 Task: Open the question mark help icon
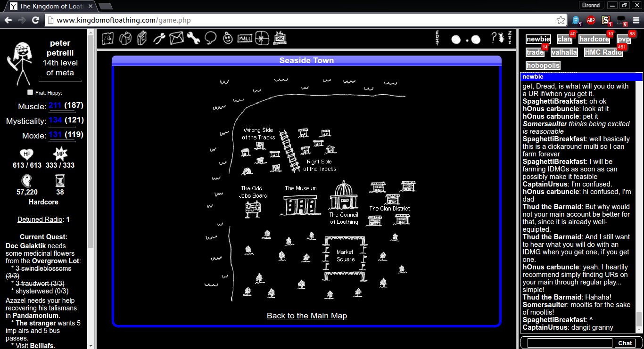pos(495,38)
